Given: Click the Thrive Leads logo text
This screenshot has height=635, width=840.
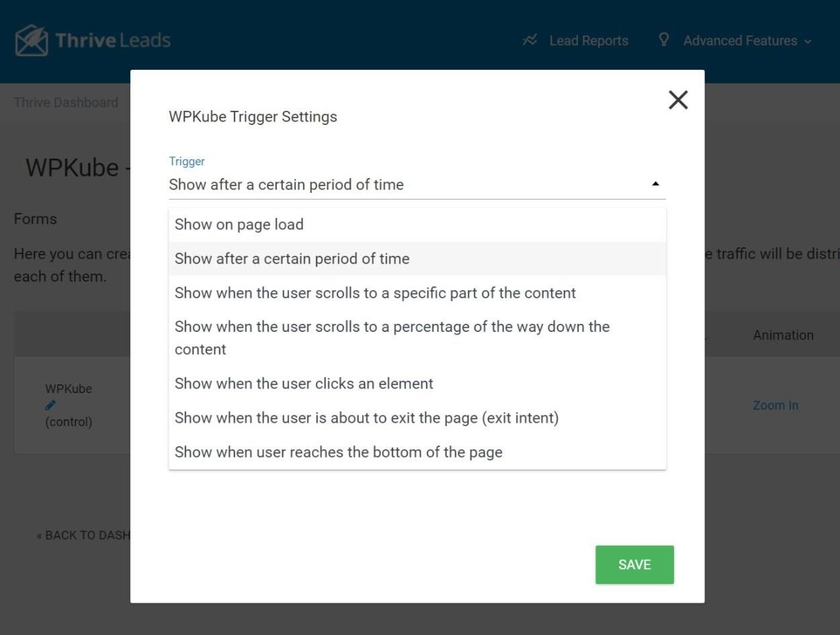Looking at the screenshot, I should (x=113, y=40).
